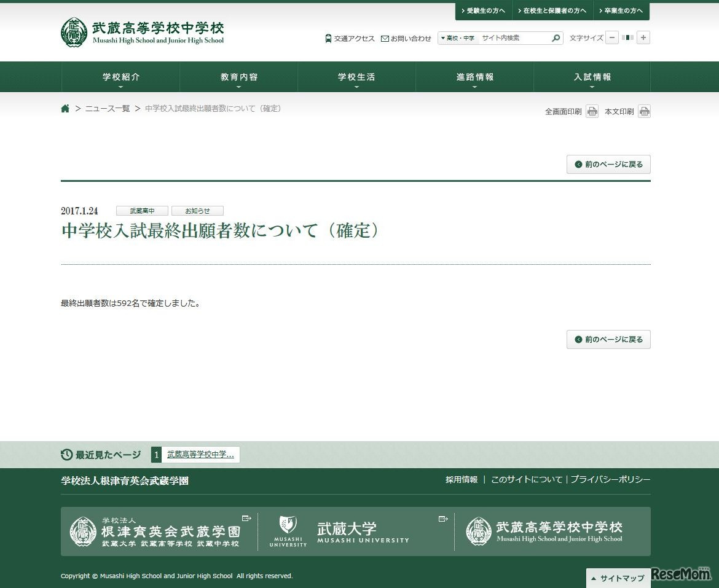Increase font size with plus button
The width and height of the screenshot is (719, 588).
(x=643, y=38)
